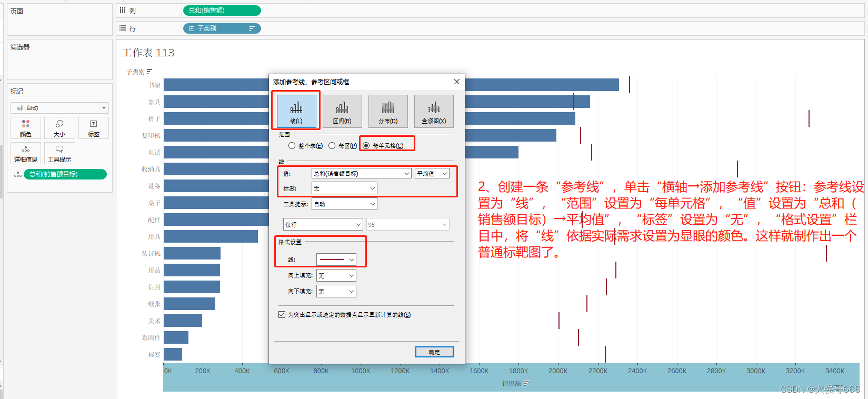The image size is (868, 399).
Task: Open the 值 field dropdown 总和(销售额目标)
Action: pyautogui.click(x=361, y=173)
